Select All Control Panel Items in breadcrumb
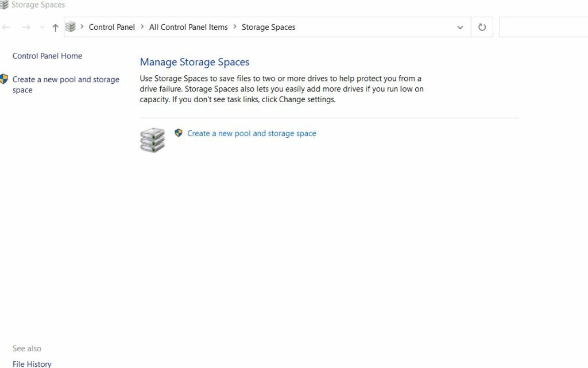The width and height of the screenshot is (588, 368). [188, 27]
